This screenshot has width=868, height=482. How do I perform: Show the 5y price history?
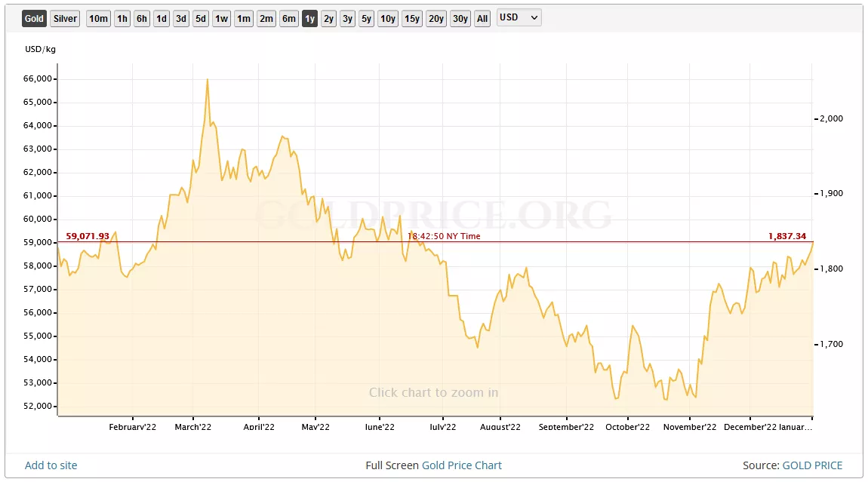click(366, 19)
